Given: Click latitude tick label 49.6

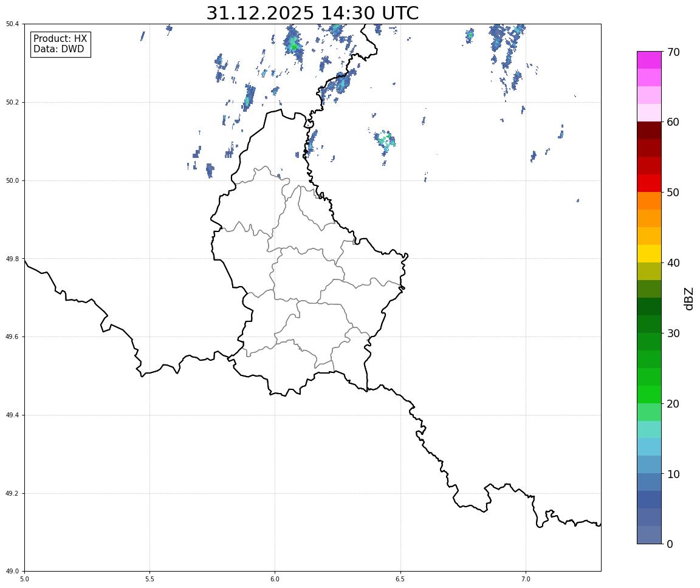Looking at the screenshot, I should pos(12,337).
